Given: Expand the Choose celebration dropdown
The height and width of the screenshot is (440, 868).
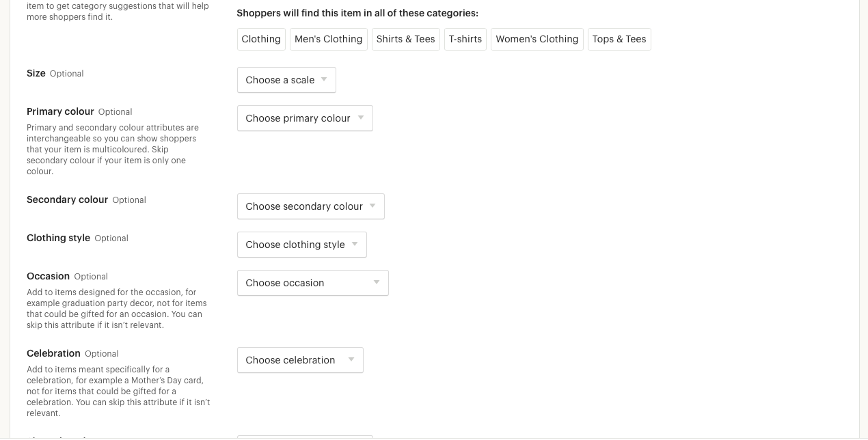Looking at the screenshot, I should click(300, 360).
